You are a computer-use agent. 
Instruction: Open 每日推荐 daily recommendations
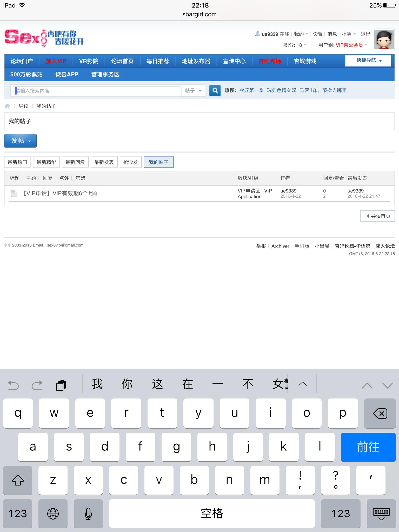(158, 61)
